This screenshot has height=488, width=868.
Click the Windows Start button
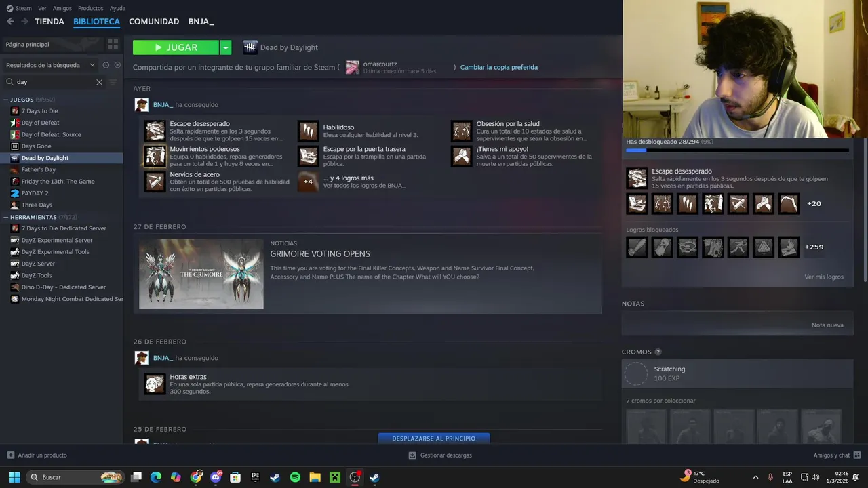coord(14,477)
